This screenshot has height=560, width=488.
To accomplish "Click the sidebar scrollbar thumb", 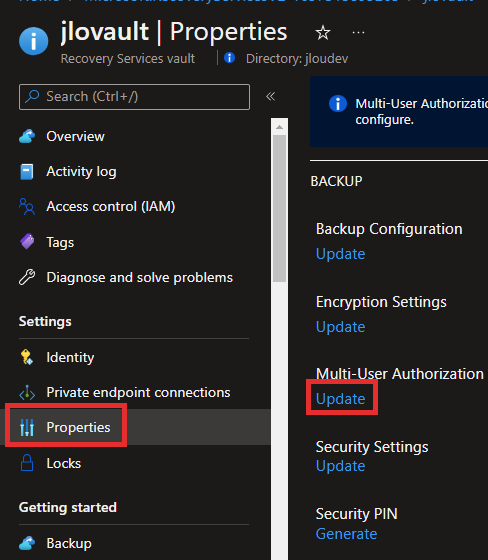I will pos(279,209).
